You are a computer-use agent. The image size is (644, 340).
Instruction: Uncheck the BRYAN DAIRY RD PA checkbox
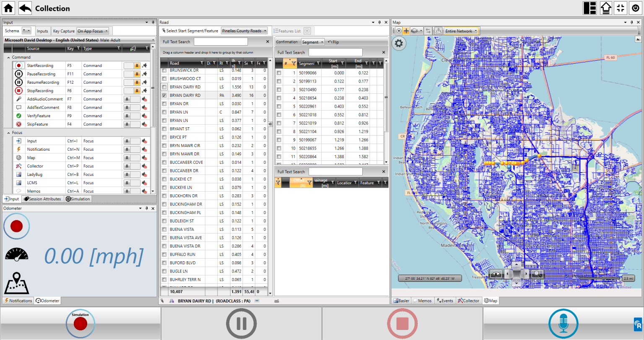164,95
